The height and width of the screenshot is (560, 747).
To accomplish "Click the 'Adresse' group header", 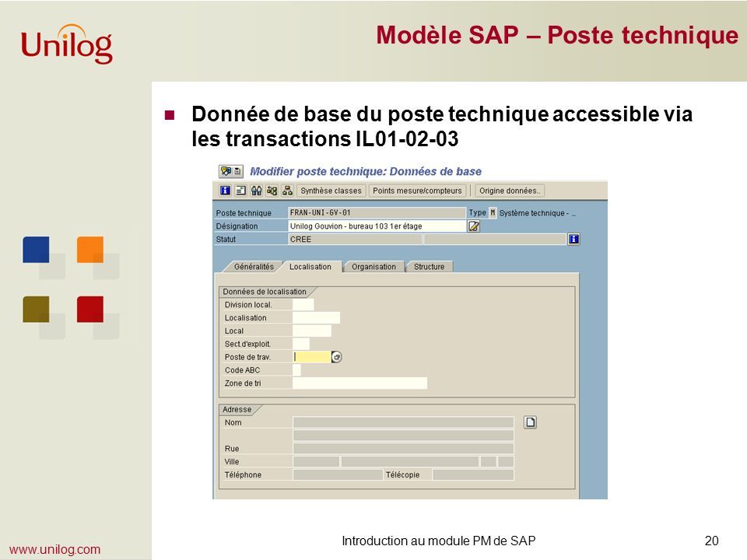I will [237, 410].
